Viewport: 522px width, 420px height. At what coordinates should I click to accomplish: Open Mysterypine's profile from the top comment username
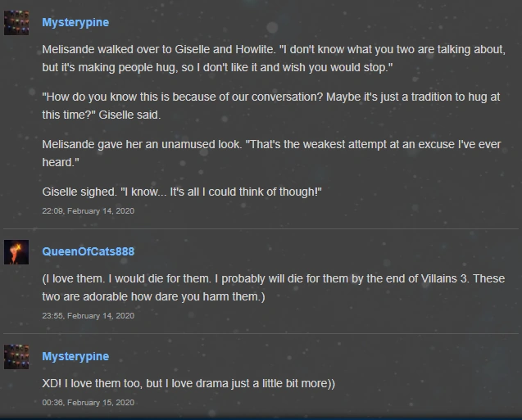click(75, 23)
